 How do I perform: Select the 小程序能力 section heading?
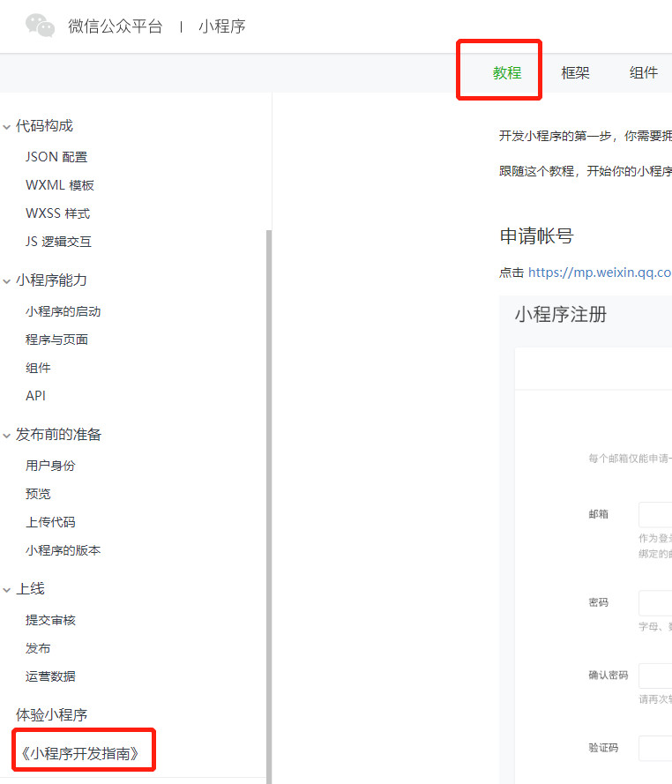coord(51,280)
